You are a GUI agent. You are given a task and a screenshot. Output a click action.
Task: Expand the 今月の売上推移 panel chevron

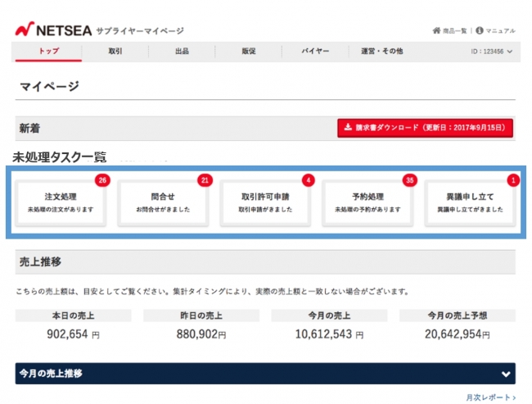pos(504,374)
